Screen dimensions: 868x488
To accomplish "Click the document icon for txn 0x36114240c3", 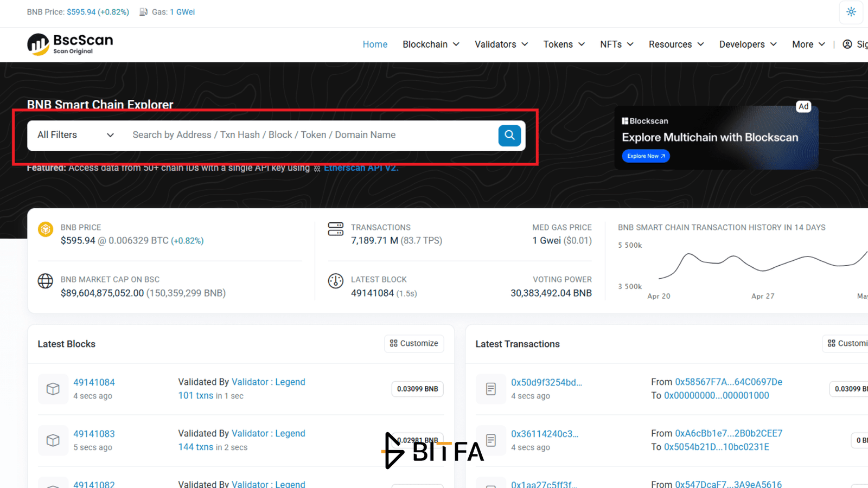I will pos(491,440).
